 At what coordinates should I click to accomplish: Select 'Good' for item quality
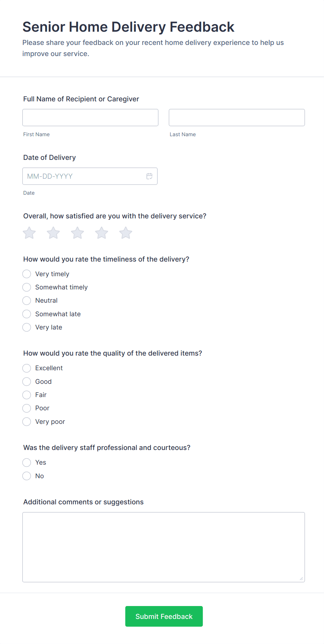click(27, 382)
